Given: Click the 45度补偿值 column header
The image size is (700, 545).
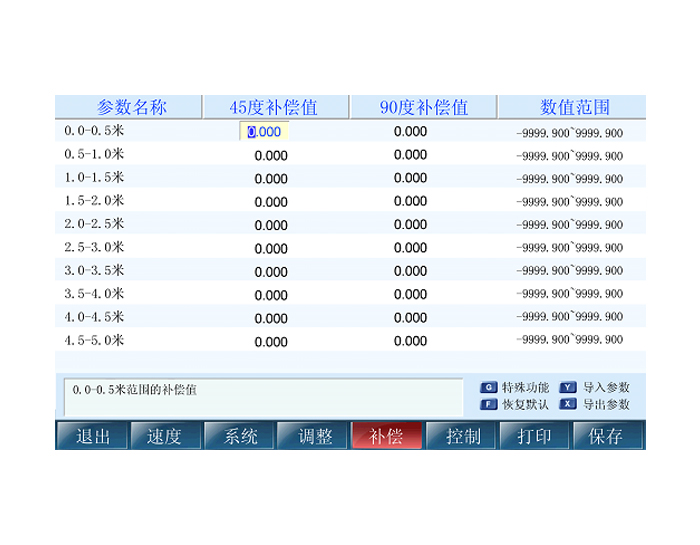Looking at the screenshot, I should pyautogui.click(x=274, y=107).
